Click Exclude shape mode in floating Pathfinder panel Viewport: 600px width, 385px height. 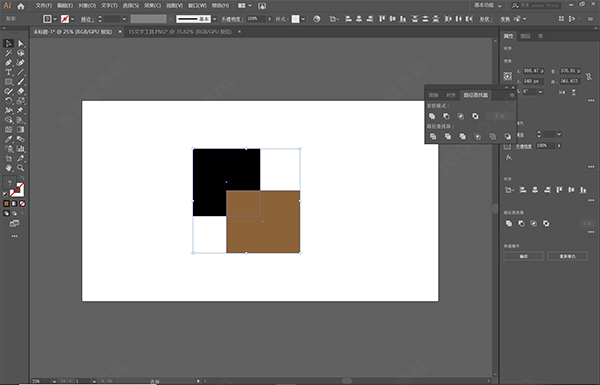pos(475,116)
